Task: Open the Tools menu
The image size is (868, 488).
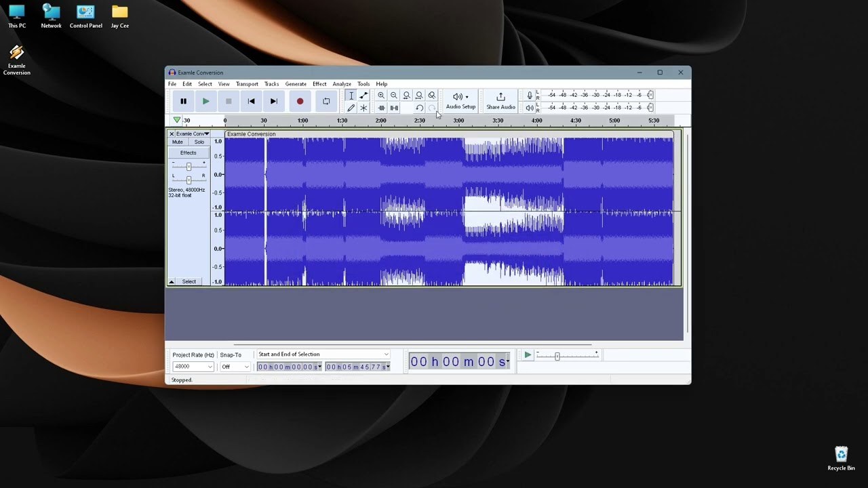Action: pyautogui.click(x=363, y=84)
